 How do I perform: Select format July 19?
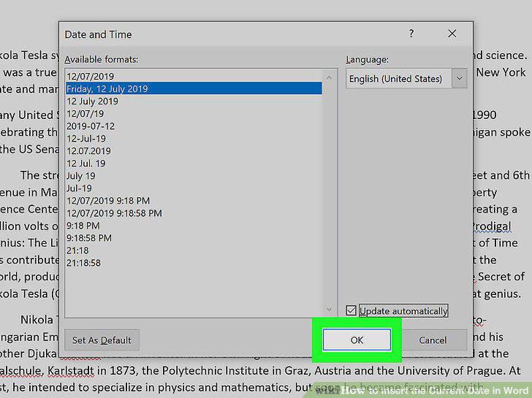tap(194, 175)
